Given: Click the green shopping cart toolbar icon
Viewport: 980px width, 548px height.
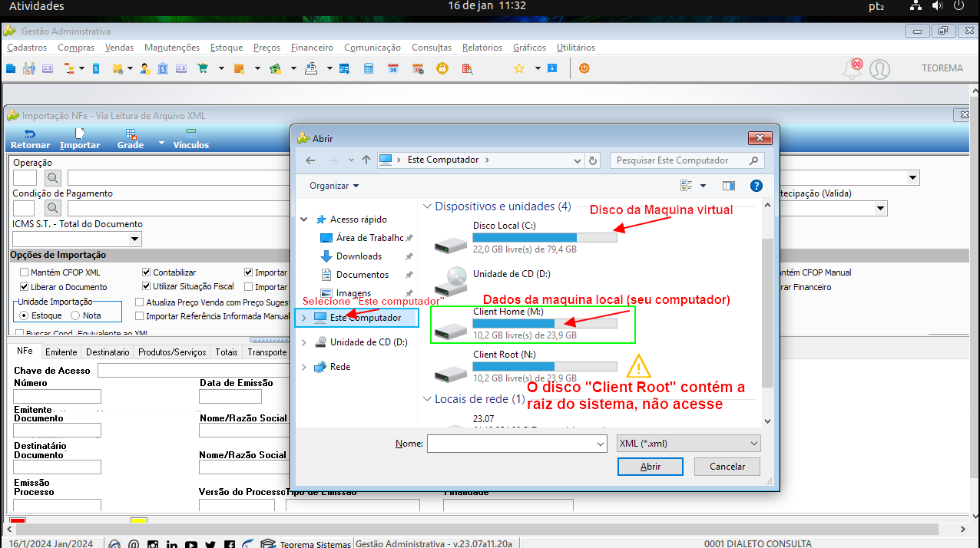Looking at the screenshot, I should coord(203,68).
